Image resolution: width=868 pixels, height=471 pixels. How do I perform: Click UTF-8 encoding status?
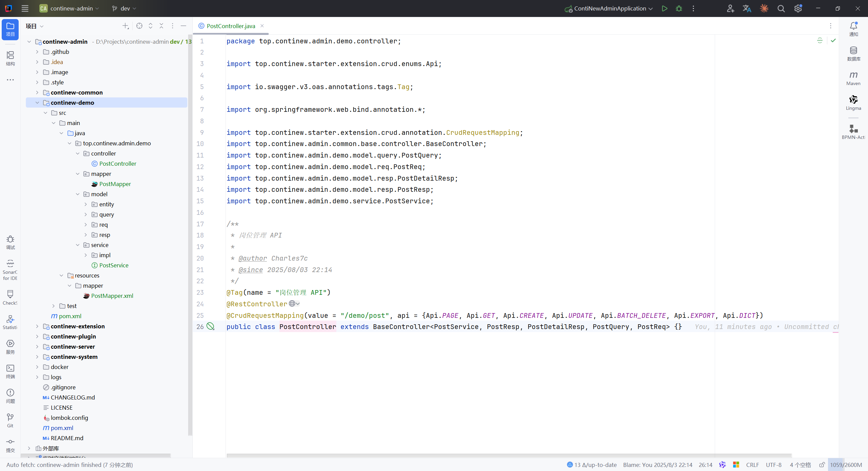[774, 465]
